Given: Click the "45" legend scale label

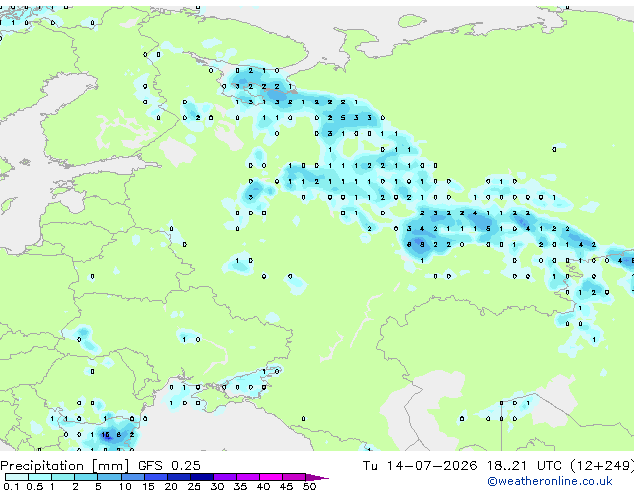Looking at the screenshot, I should click(x=286, y=486).
